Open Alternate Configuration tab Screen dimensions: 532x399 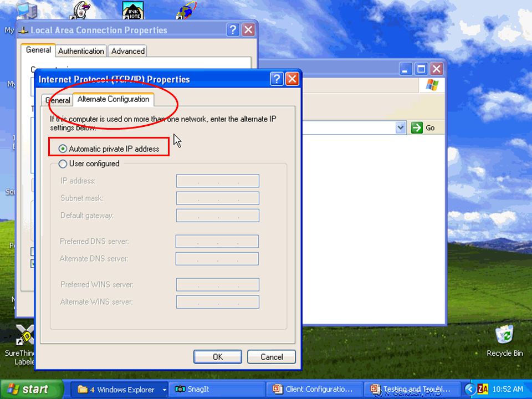113,99
